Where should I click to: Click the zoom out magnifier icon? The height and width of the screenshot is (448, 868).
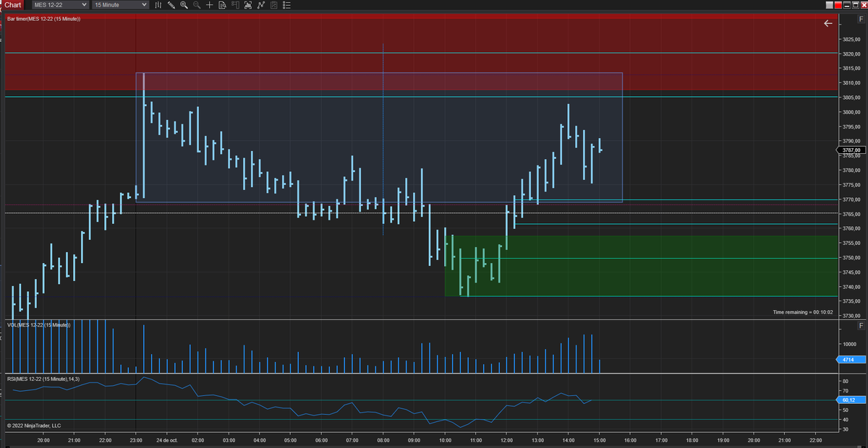tap(197, 5)
